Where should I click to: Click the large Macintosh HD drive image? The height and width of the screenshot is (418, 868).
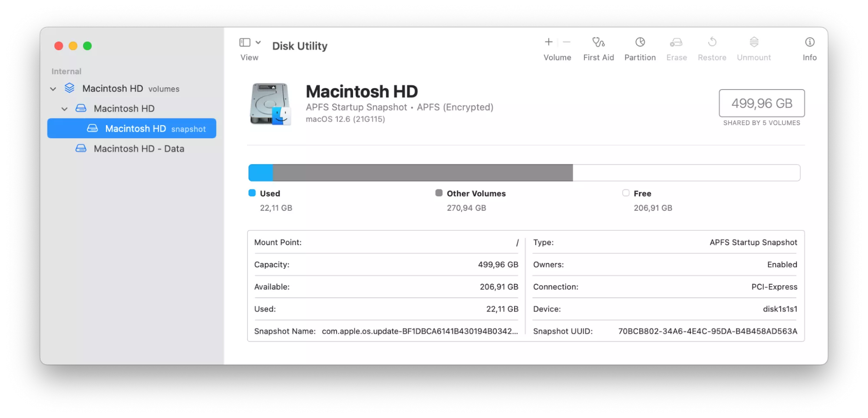point(270,104)
